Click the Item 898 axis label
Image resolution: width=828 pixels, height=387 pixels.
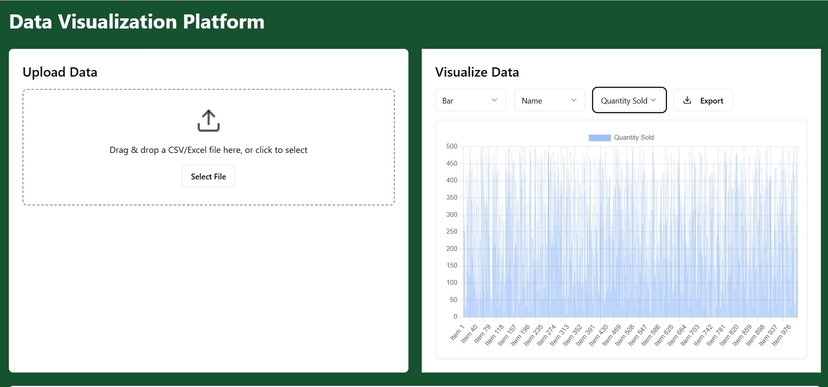(x=754, y=334)
